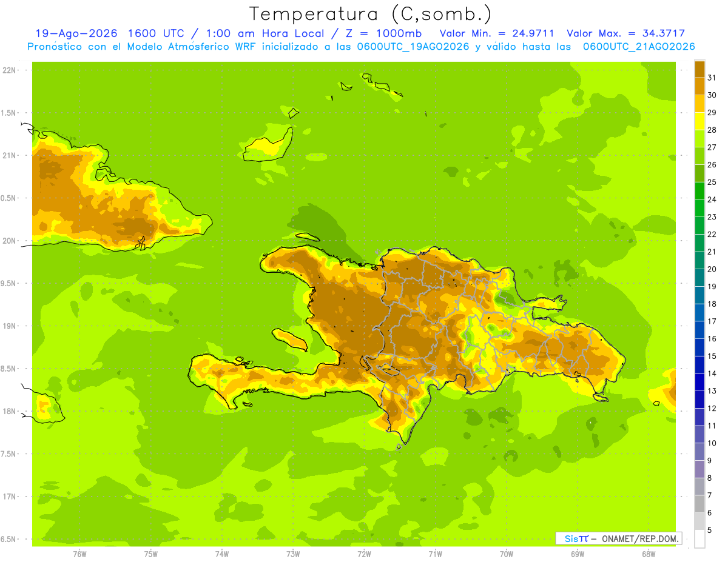Click the '8.5N' latitude tick label
This screenshot has height=562, width=728.
9,369
